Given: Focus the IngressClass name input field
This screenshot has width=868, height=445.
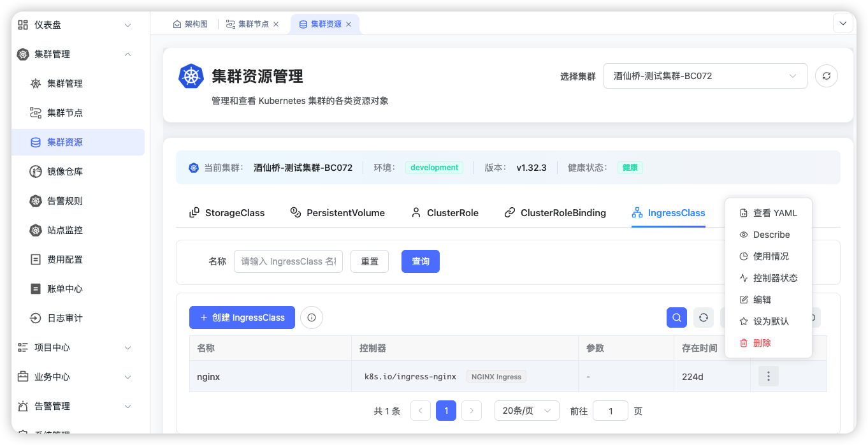Looking at the screenshot, I should (x=288, y=261).
